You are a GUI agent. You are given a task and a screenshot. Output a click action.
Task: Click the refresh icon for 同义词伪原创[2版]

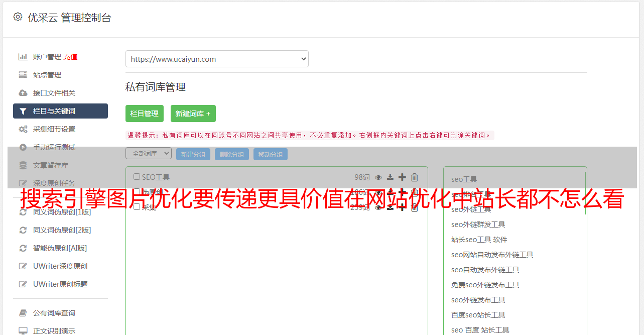point(23,230)
